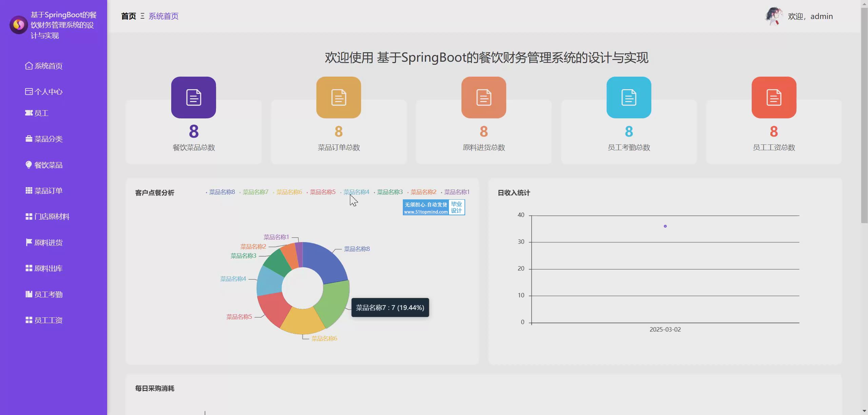Click the cyan 员工考勤总数 document icon
This screenshot has height=415, width=868.
coord(629,98)
